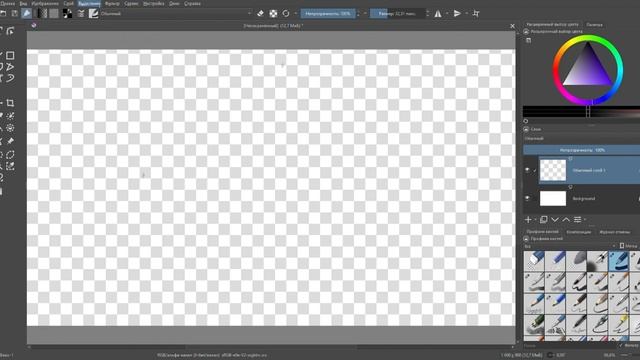Adjust the layer opacity slider
640x360 pixels.
click(581, 150)
